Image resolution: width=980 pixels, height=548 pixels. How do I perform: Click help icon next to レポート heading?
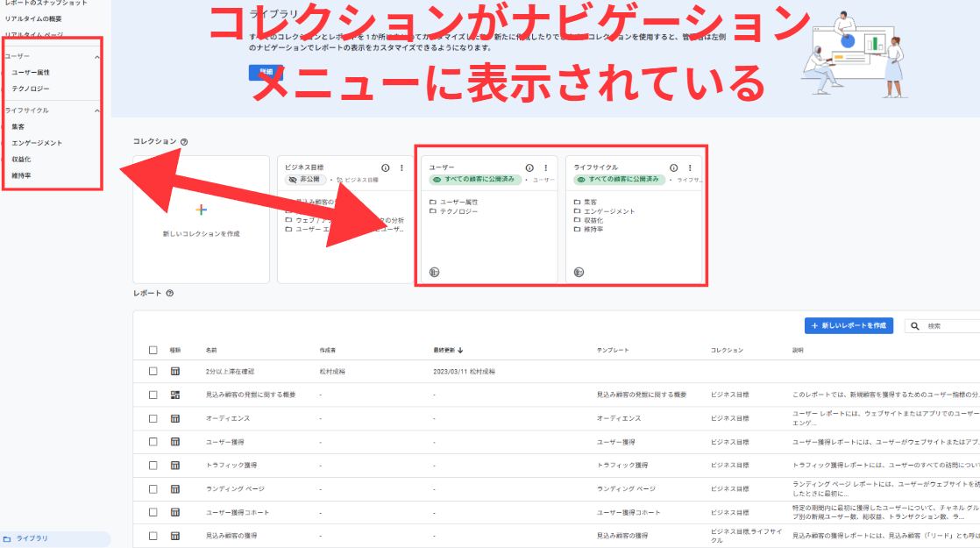(170, 294)
